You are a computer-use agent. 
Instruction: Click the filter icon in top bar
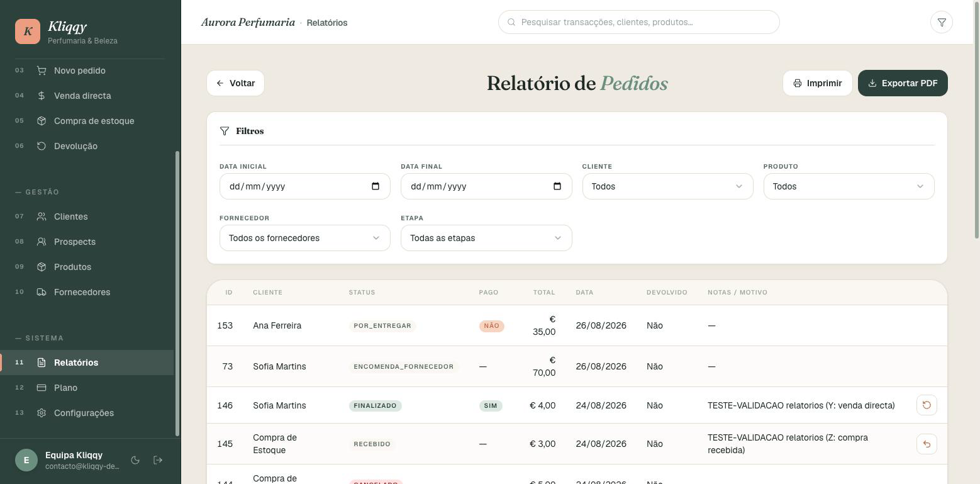pyautogui.click(x=942, y=22)
